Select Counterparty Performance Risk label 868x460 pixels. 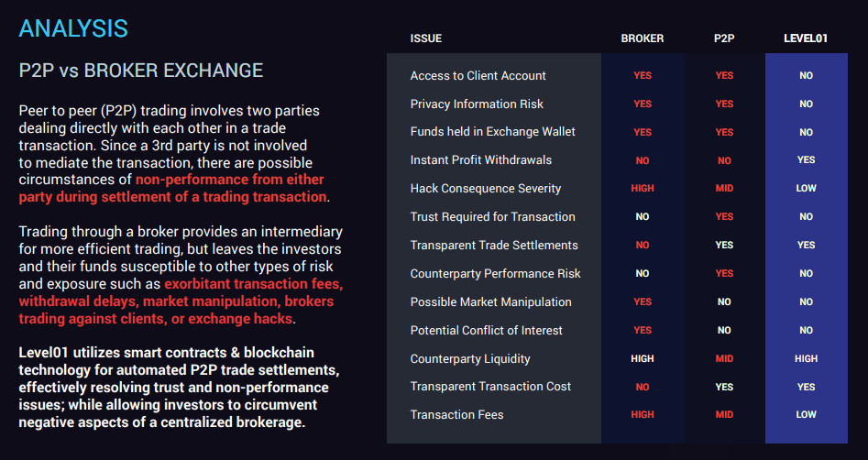click(496, 273)
